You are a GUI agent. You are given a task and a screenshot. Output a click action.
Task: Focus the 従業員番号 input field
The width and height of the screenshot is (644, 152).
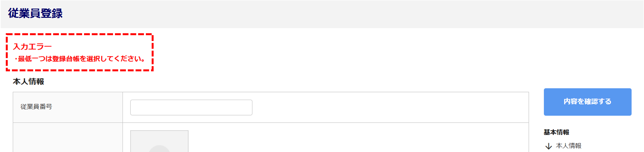[191, 107]
